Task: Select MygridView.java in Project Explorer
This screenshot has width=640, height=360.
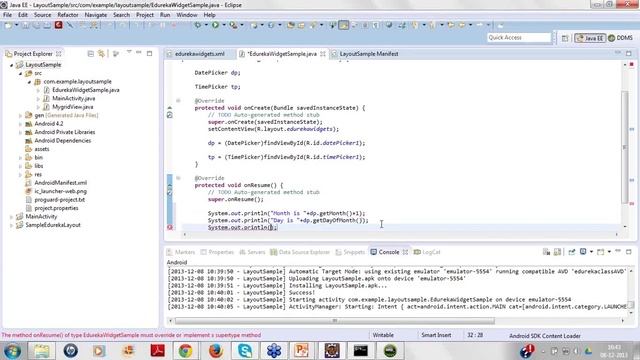Action: (x=73, y=107)
